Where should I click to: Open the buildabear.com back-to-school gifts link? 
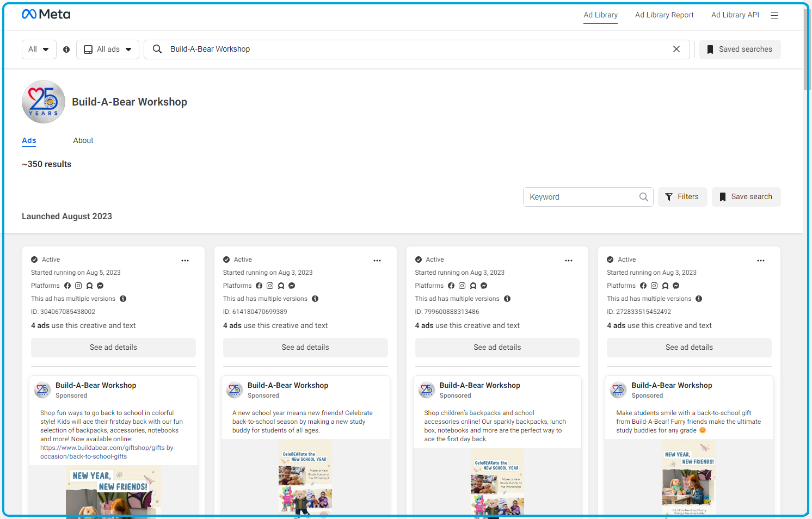click(x=108, y=452)
